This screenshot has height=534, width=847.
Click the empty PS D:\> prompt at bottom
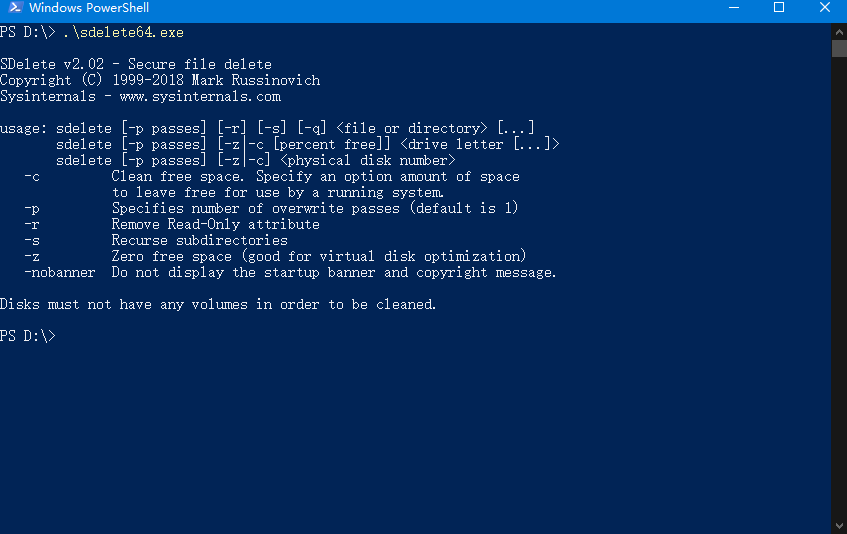(28, 336)
